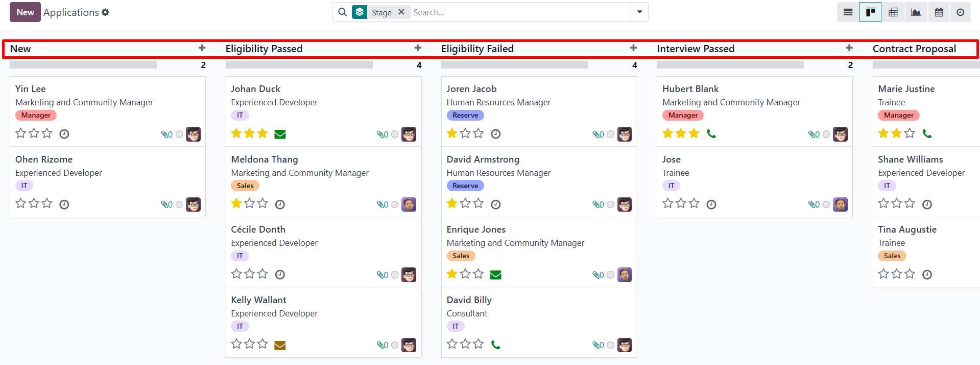Click Kelly Wallant's email activity icon

[280, 346]
